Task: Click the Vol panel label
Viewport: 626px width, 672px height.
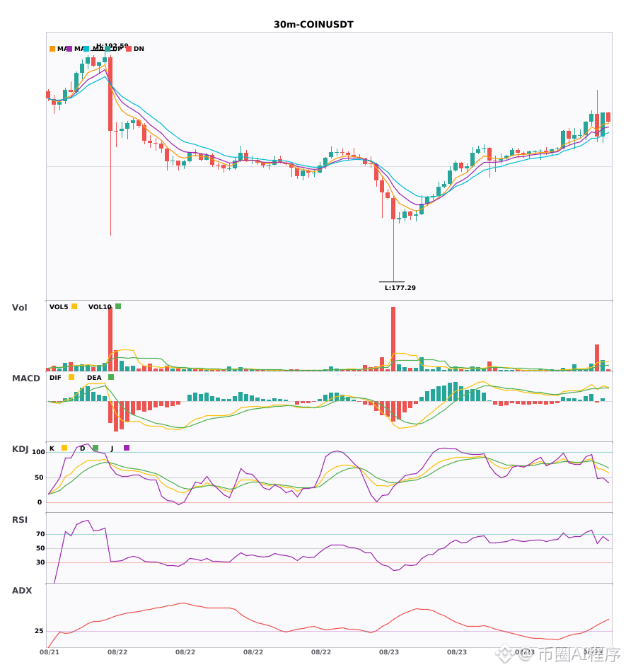Action: 19,308
